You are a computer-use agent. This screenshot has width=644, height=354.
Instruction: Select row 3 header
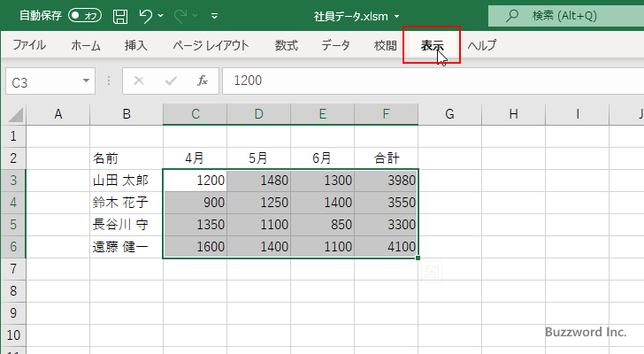point(13,181)
